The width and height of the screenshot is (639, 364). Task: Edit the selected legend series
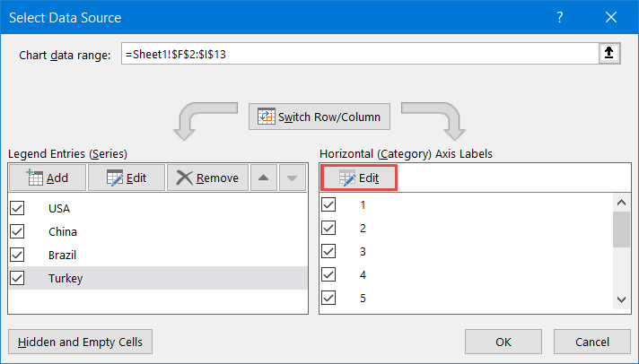click(x=126, y=178)
